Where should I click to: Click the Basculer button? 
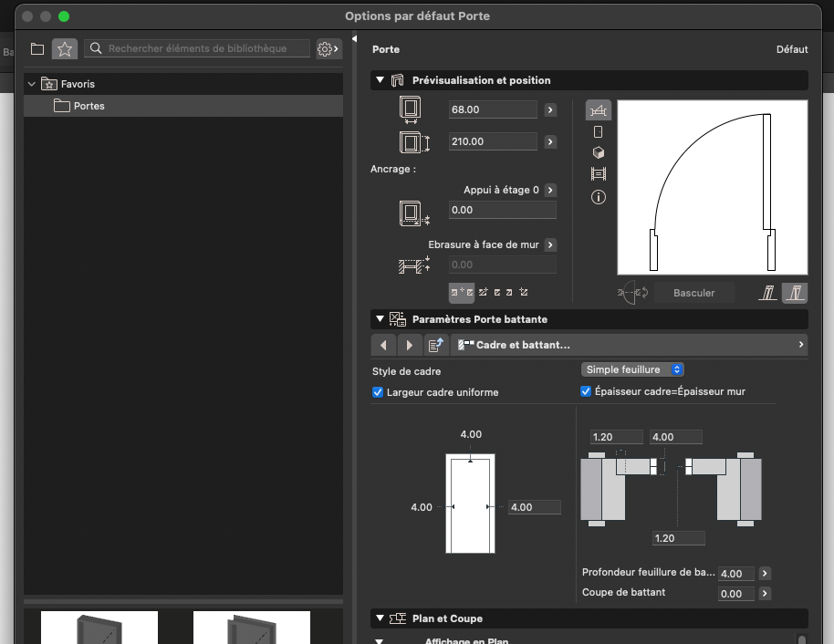coord(693,293)
